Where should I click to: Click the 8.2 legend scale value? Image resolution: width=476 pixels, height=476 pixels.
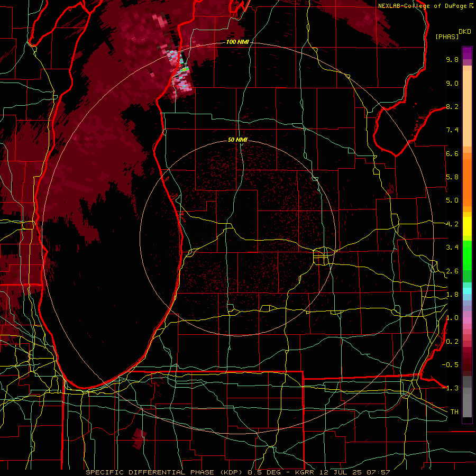[x=452, y=106]
